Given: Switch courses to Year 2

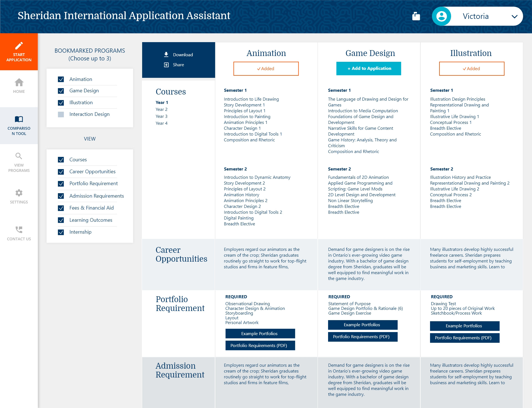Looking at the screenshot, I should [162, 109].
